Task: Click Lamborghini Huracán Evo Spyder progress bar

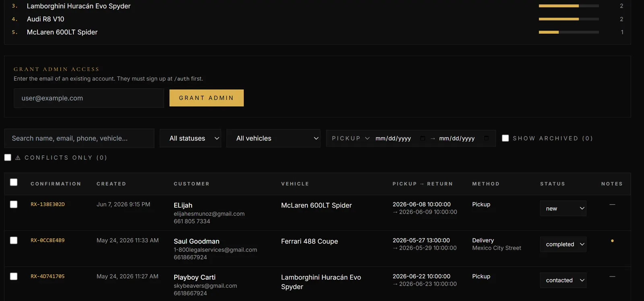Action: tap(569, 6)
